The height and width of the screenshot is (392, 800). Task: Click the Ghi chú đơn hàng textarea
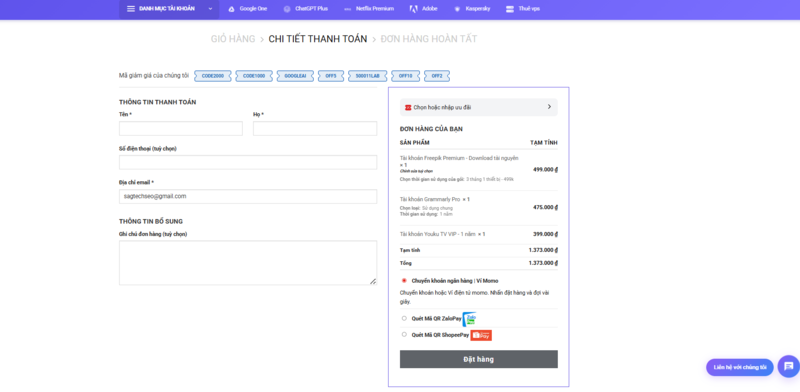coord(248,263)
